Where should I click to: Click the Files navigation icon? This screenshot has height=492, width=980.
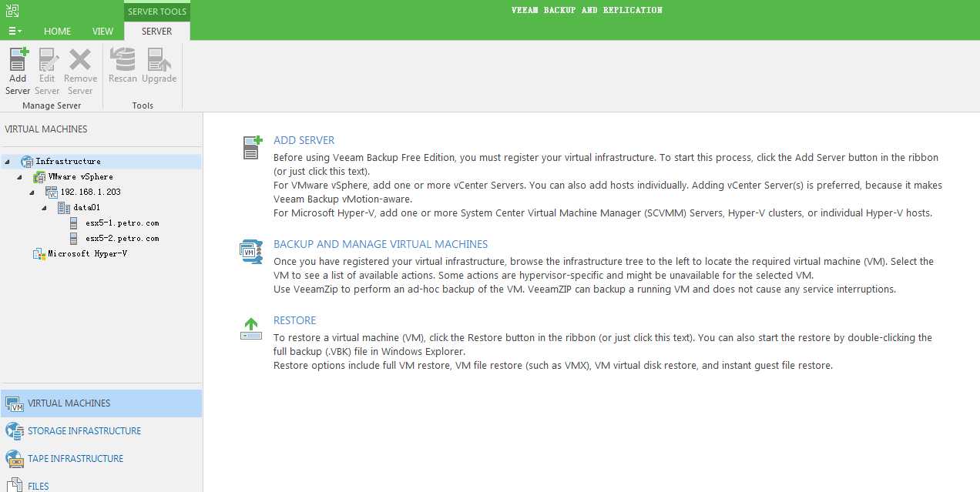15,486
